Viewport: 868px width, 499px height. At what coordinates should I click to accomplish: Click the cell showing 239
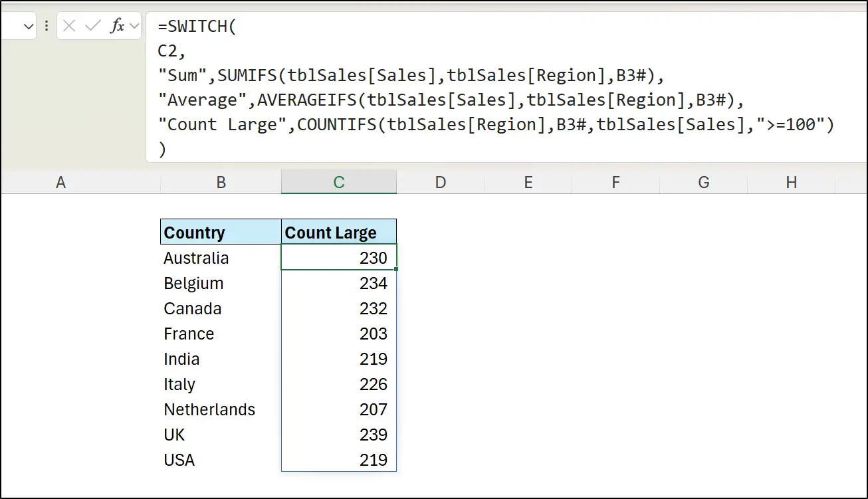tap(339, 435)
